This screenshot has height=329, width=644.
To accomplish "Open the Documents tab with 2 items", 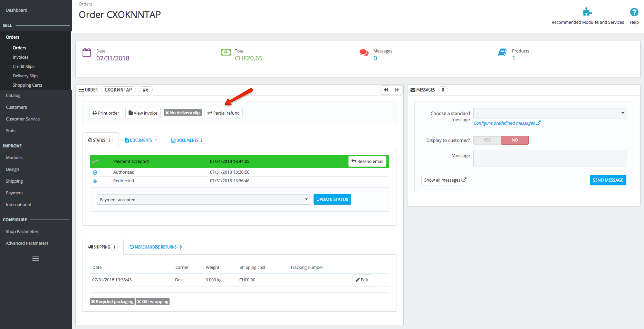I will (x=187, y=140).
